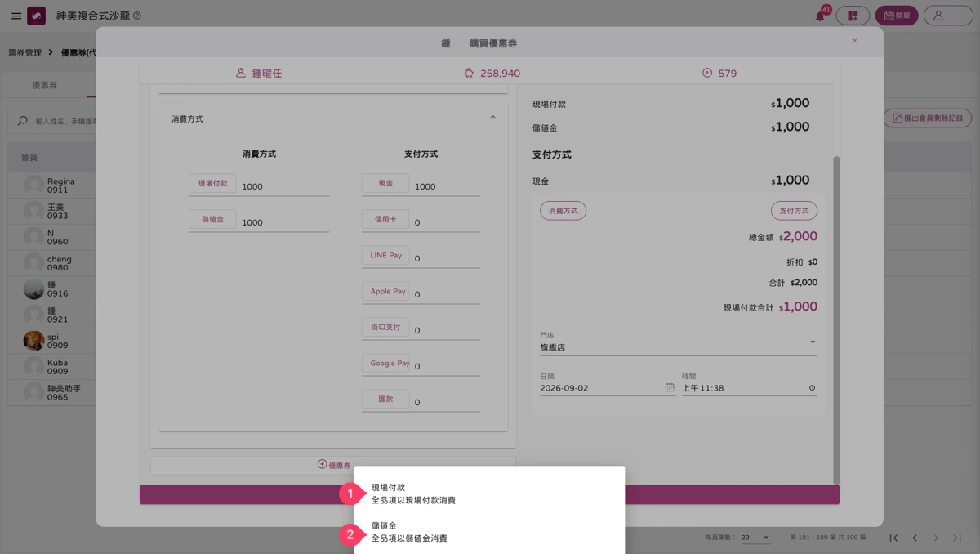Go to 票券管理 in the breadcrumb

click(x=24, y=52)
